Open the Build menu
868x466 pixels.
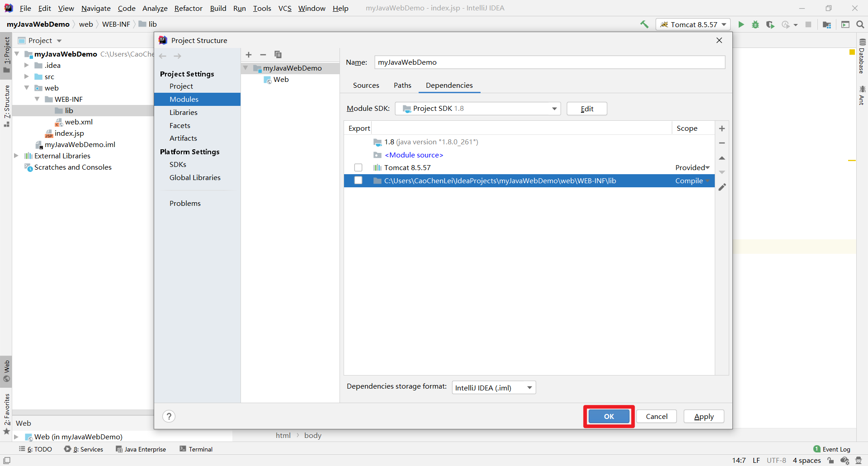[x=218, y=8]
